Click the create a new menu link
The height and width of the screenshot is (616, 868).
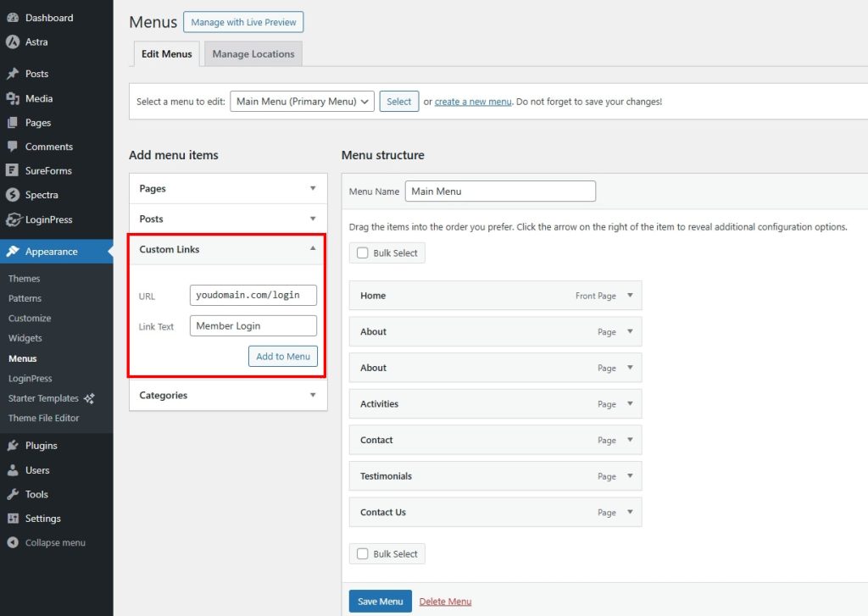473,102
